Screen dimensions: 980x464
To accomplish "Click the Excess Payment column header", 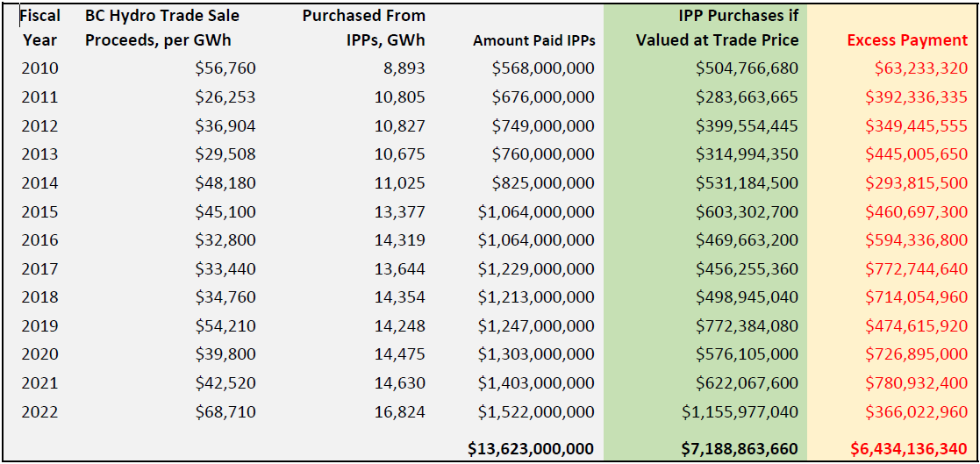I will (x=907, y=40).
